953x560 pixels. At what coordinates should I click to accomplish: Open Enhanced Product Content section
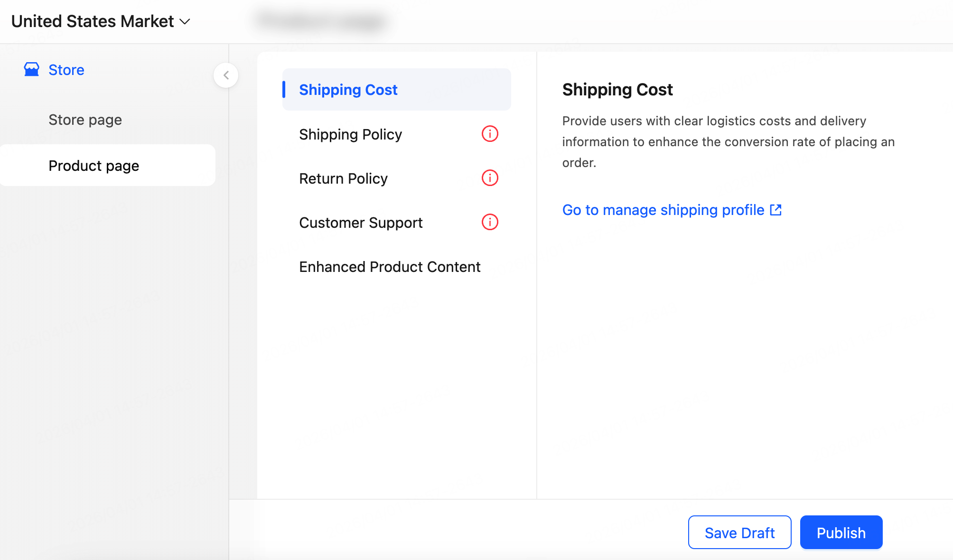point(390,267)
